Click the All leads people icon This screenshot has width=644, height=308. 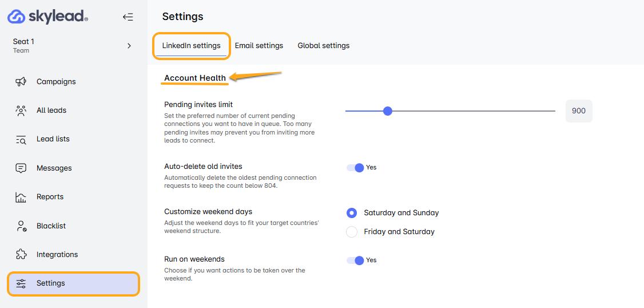[21, 110]
